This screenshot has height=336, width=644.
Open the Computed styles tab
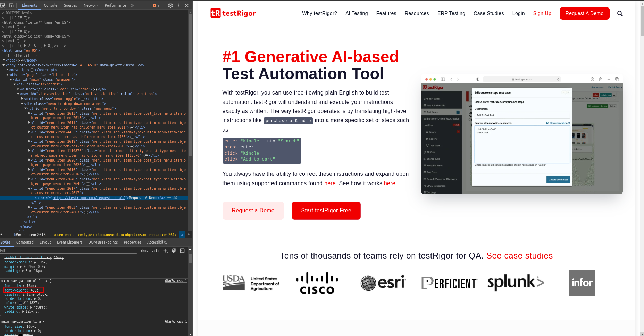[25, 242]
